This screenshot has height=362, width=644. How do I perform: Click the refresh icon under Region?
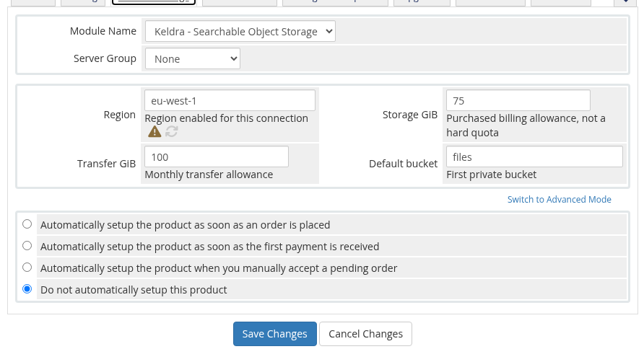point(172,132)
